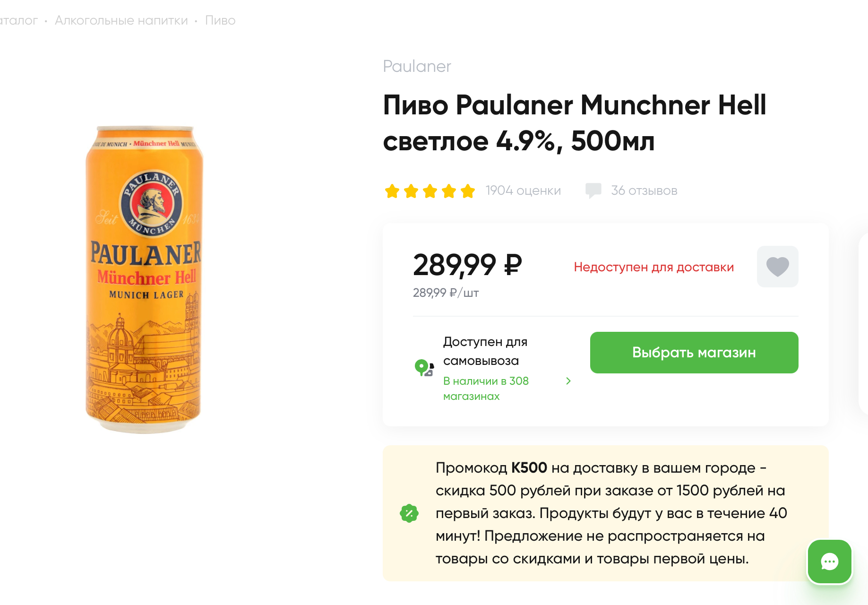Go to the Алкогольные напитки breadcrumb
Screen dimensions: 868x605
tap(121, 20)
